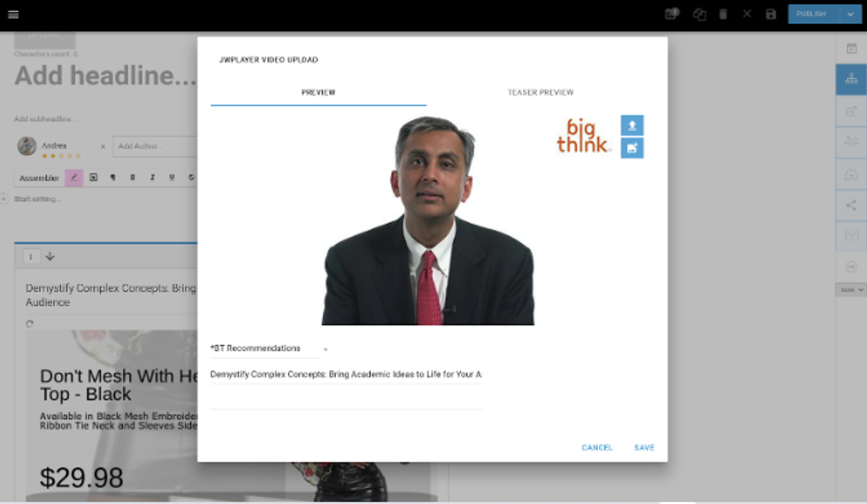
Task: Click the save floppy disk icon
Action: coord(771,14)
